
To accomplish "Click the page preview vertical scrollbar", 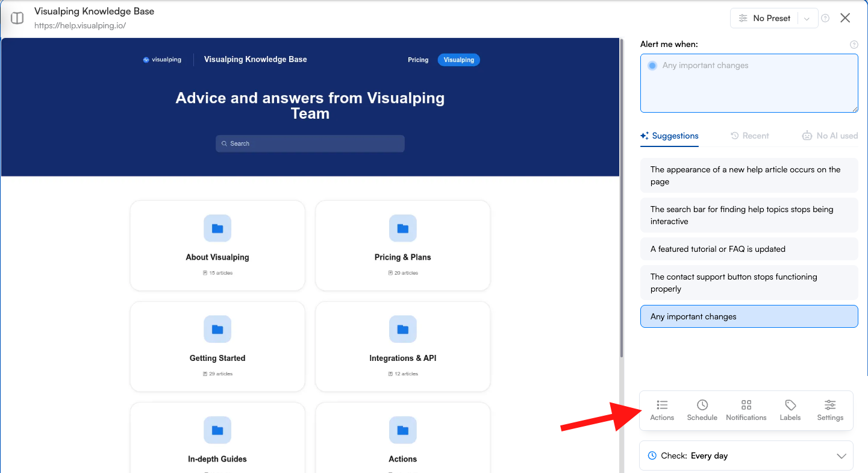I will point(622,199).
